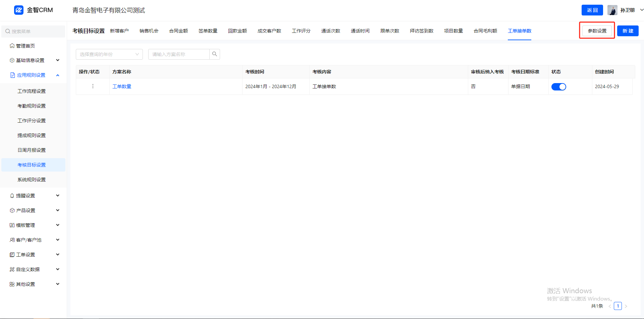
Task: Switch to the 跟单次数 tab
Action: coord(390,31)
